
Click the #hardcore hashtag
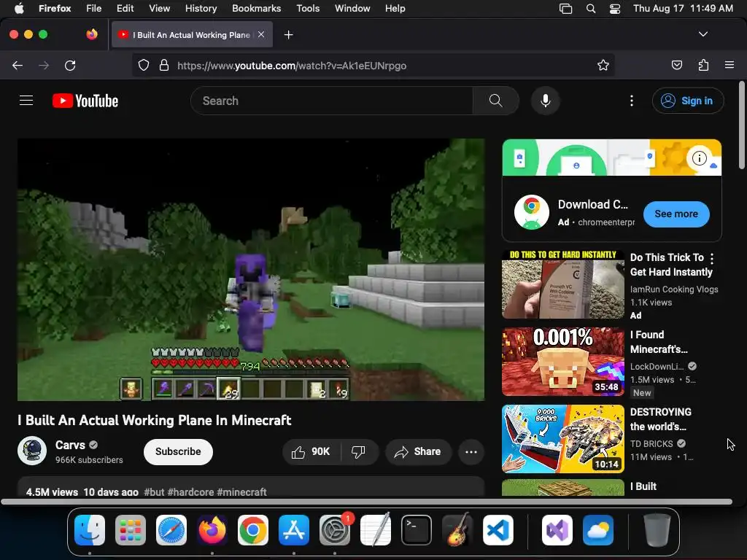[x=190, y=492]
